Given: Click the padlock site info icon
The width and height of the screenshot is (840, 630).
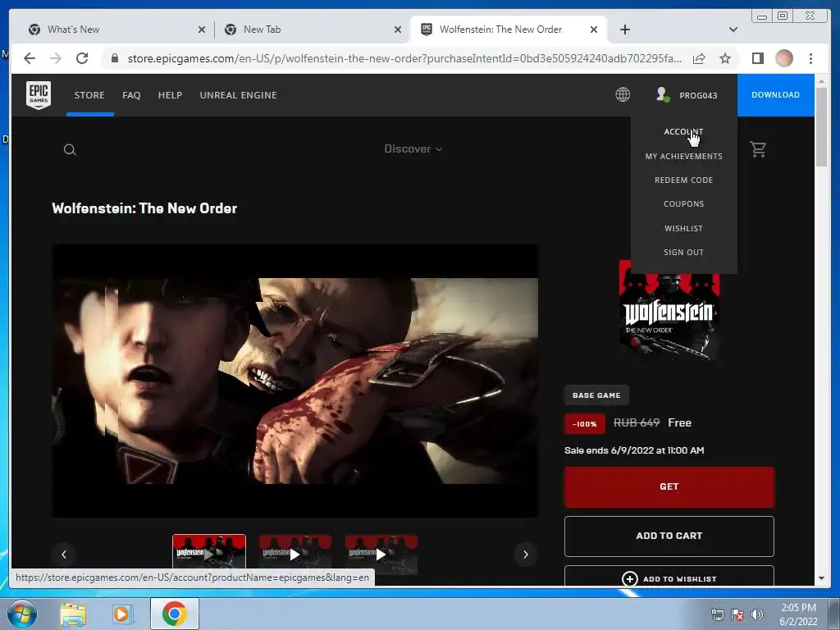Looking at the screenshot, I should [x=114, y=58].
